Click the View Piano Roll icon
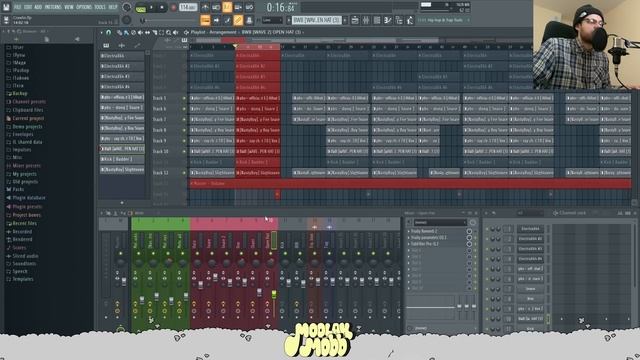Screen dimensions: 640x360 366,20
